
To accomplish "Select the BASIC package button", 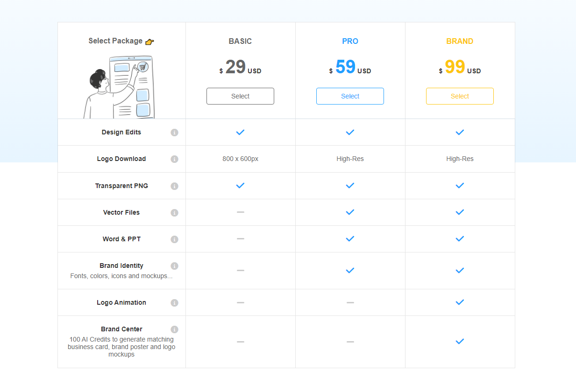I will [240, 96].
